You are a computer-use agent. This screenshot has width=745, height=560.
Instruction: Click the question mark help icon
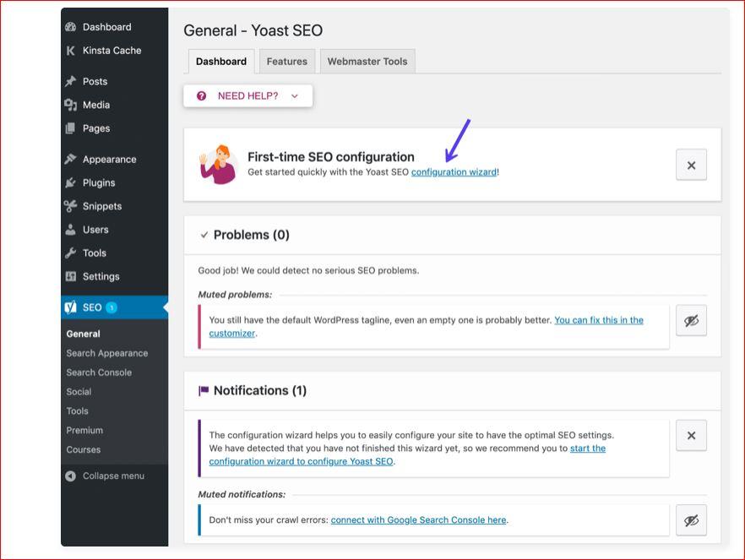[201, 96]
